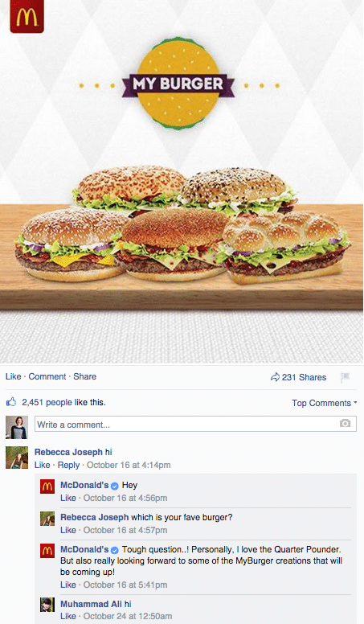Reply to Rebecca Joseph's 'hi' comment

point(68,466)
